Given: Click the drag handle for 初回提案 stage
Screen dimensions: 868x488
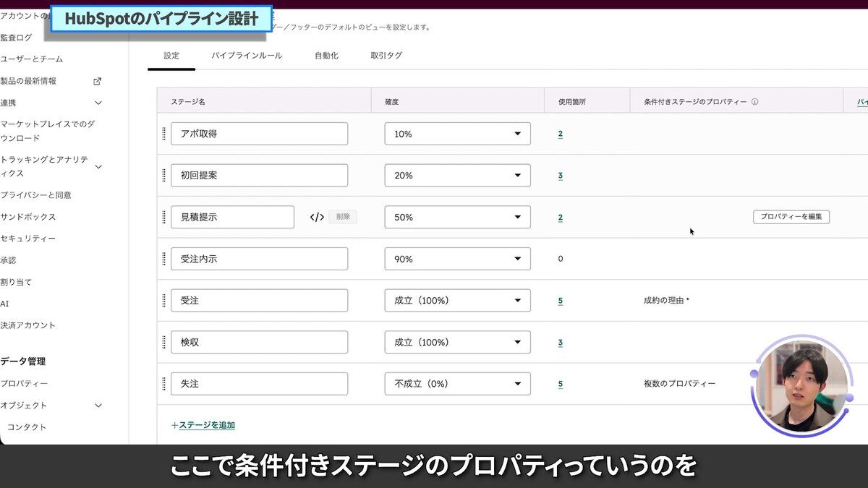Looking at the screenshot, I should 164,176.
